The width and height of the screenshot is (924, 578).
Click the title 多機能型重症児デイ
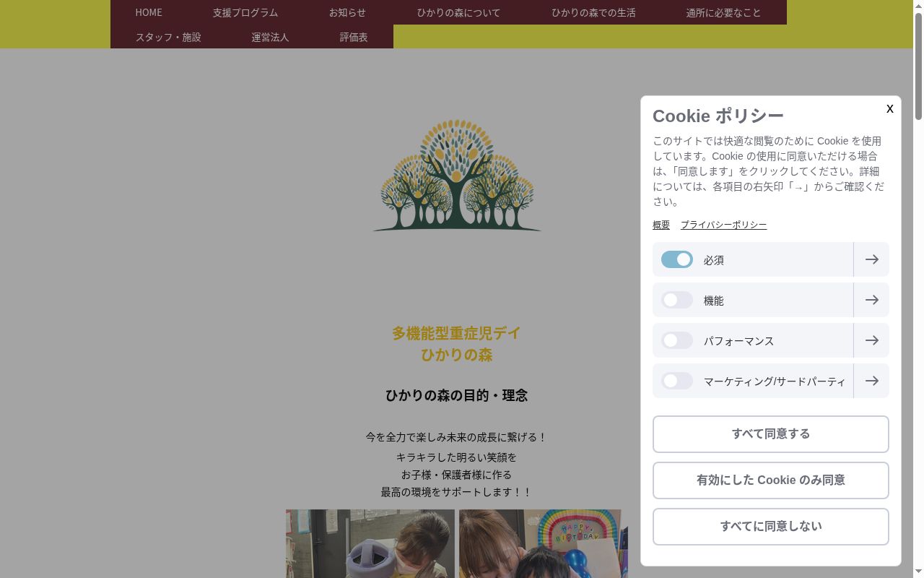[x=457, y=333]
